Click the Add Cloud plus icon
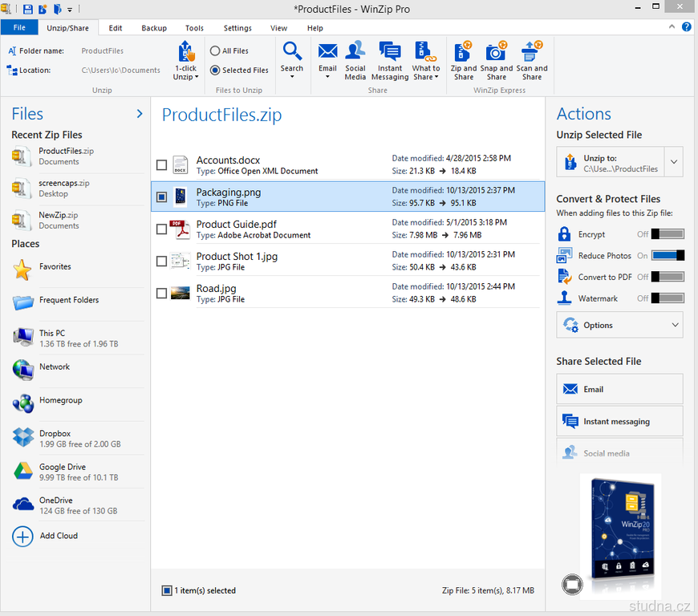This screenshot has height=616, width=698. point(22,537)
